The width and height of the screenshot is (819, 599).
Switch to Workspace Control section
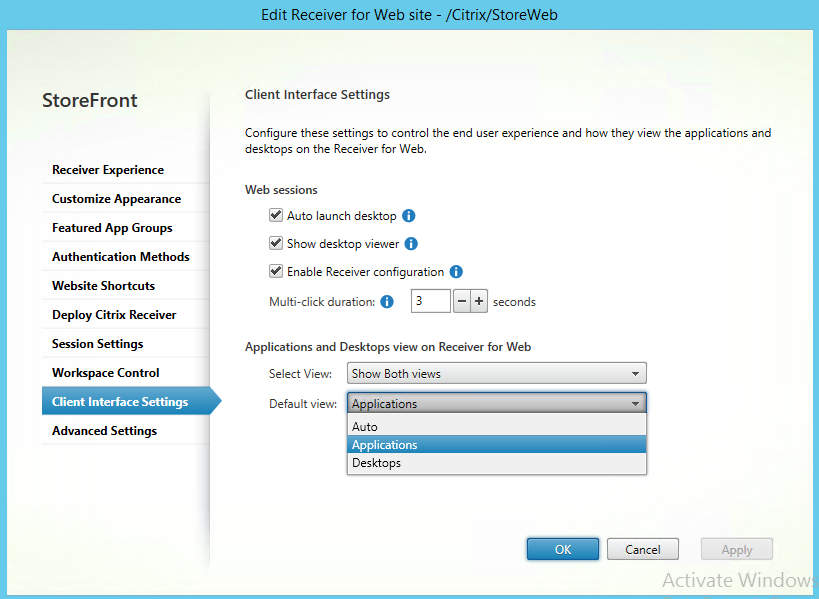point(125,373)
